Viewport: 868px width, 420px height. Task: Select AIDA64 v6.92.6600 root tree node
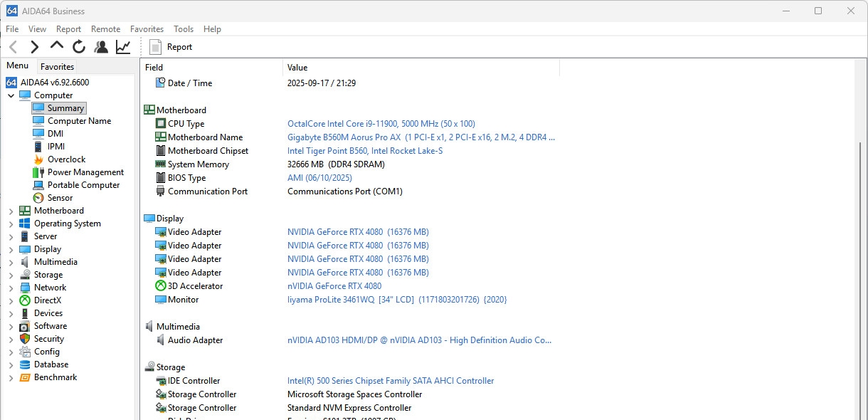coord(55,83)
